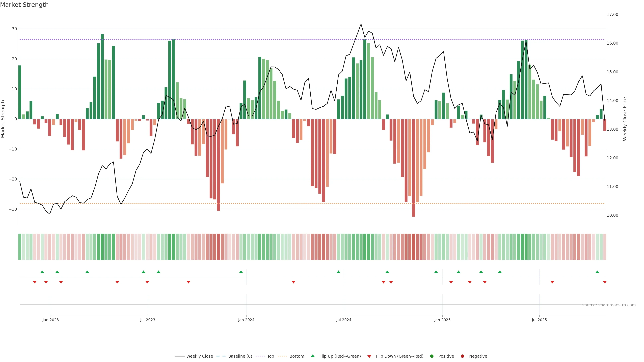Toggle Baseline (0) series in legend

coord(240,356)
